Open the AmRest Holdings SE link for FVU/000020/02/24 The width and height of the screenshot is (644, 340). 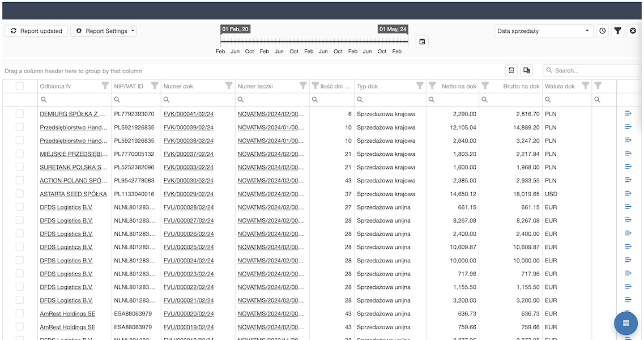coord(67,314)
